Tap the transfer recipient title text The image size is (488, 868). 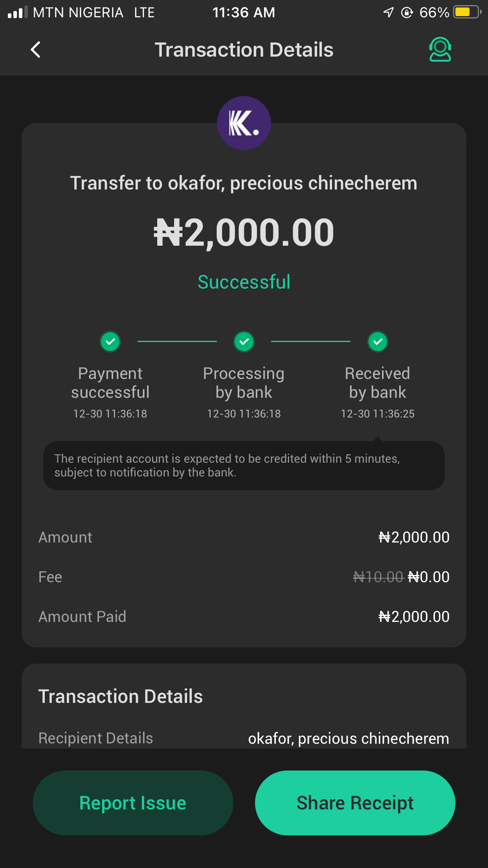pyautogui.click(x=244, y=183)
